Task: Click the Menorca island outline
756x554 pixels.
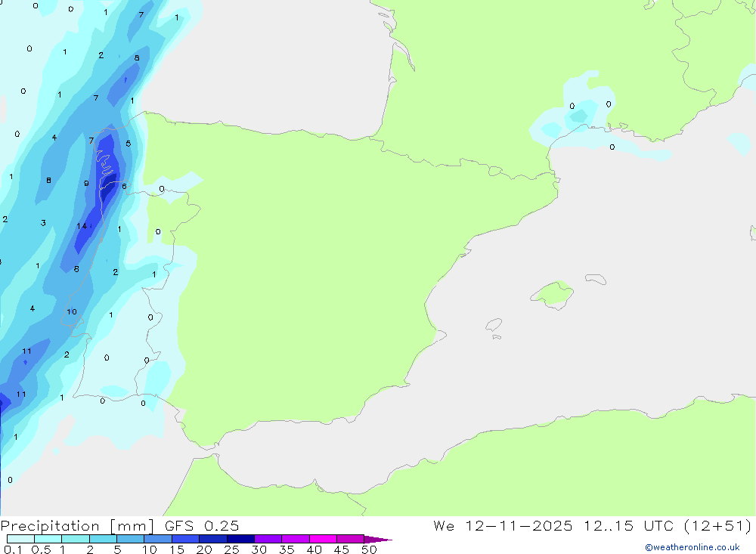Action: (x=596, y=279)
